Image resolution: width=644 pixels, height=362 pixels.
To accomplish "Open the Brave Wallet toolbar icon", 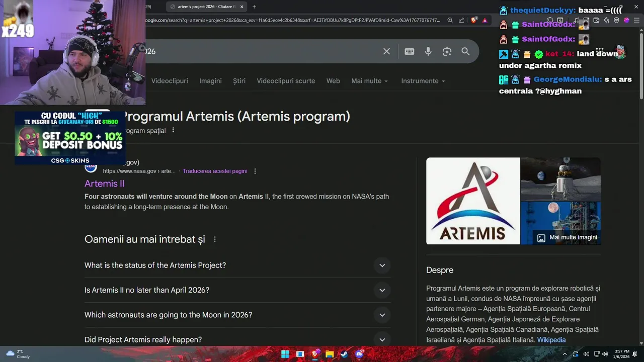I will [596, 20].
